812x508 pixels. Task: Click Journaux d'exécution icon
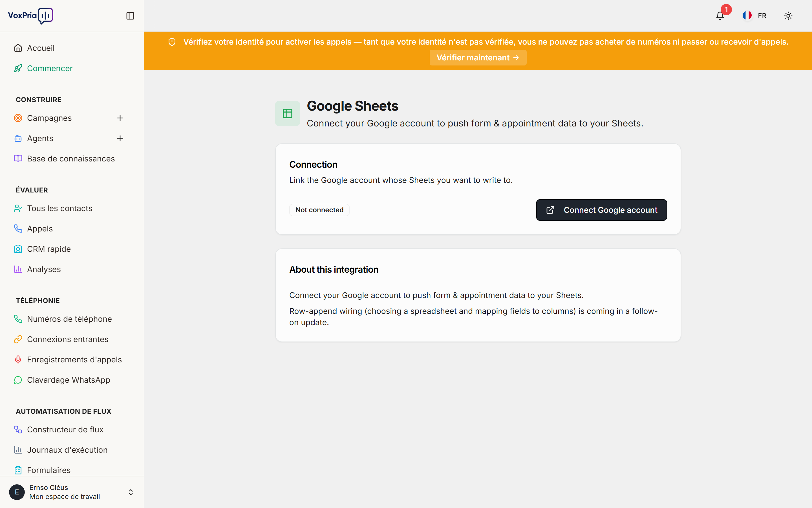(x=18, y=450)
